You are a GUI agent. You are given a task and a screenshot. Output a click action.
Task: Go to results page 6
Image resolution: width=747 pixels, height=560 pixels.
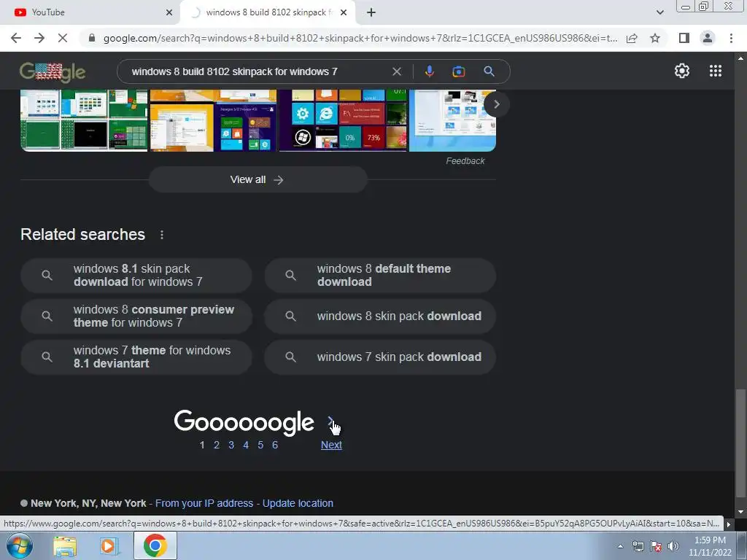coord(275,445)
